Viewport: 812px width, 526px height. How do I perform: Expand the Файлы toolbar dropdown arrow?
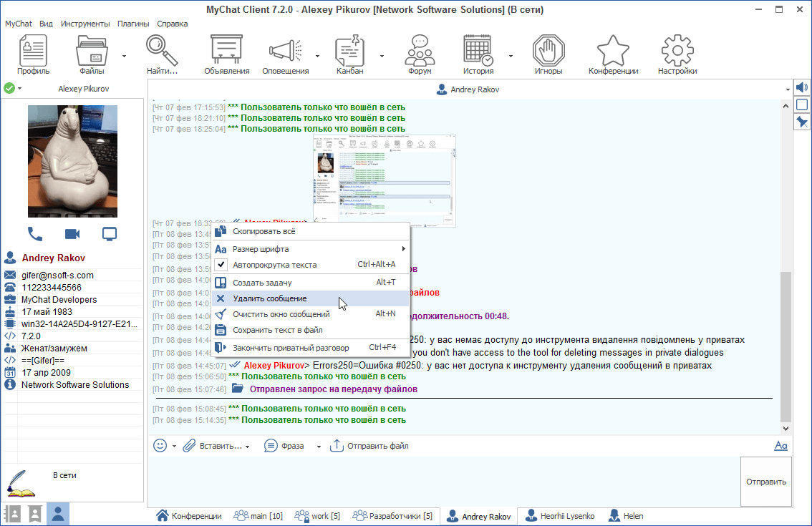pyautogui.click(x=124, y=55)
